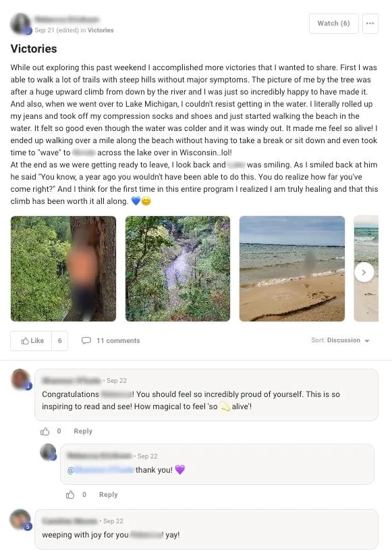Image resolution: width=392 pixels, height=551 pixels.
Task: Click thumbs-up on the thank you reply
Action: 70,495
